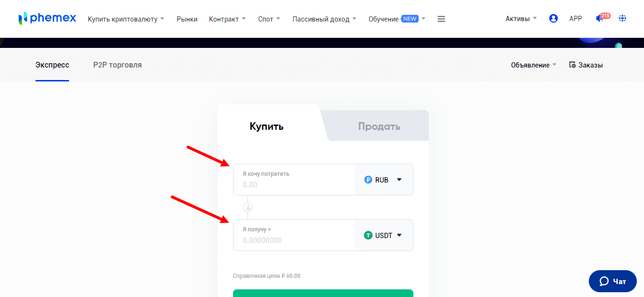Expand the USDT crypto dropdown
Viewport: 644px width, 297px height.
[399, 235]
